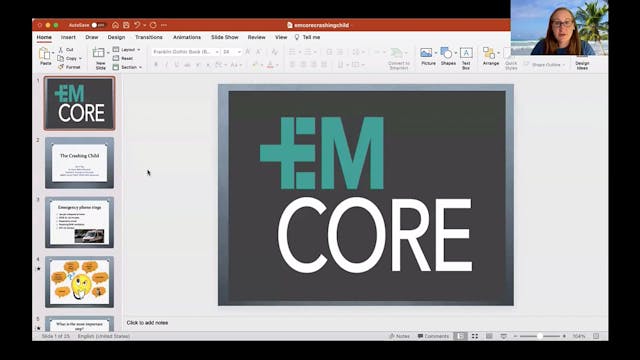Image resolution: width=640 pixels, height=360 pixels.
Task: Click the Save icon in title bar
Action: coord(126,25)
